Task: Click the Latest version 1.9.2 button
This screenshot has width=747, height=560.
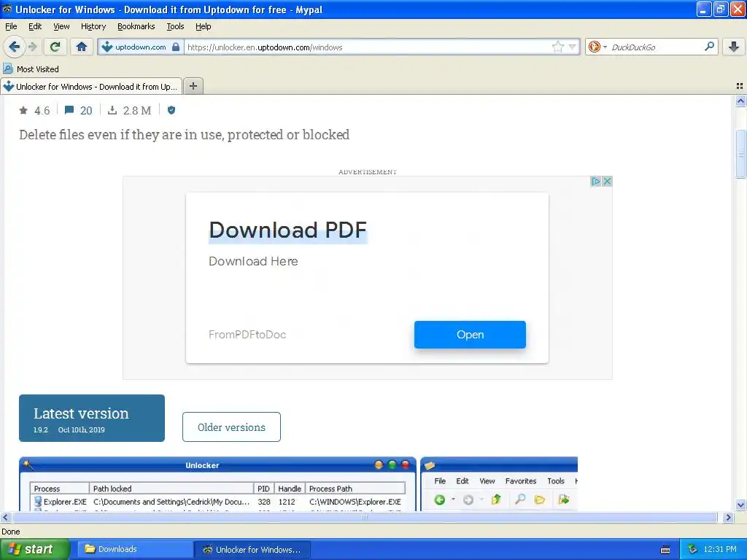Action: (x=92, y=418)
